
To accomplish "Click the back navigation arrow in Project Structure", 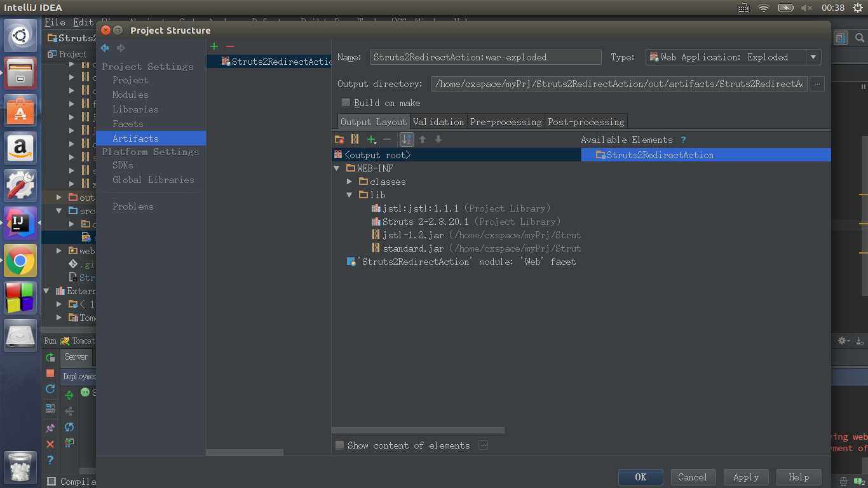I will (x=105, y=48).
